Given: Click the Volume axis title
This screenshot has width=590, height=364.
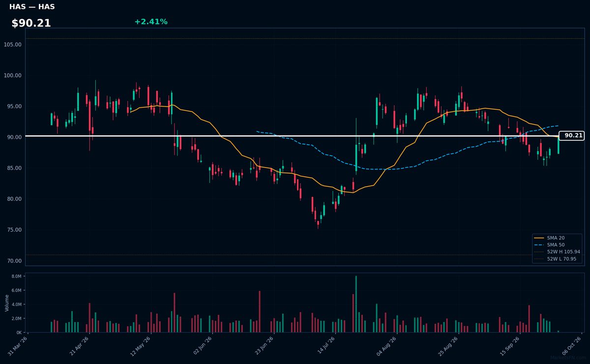Looking at the screenshot, I should 7,303.
